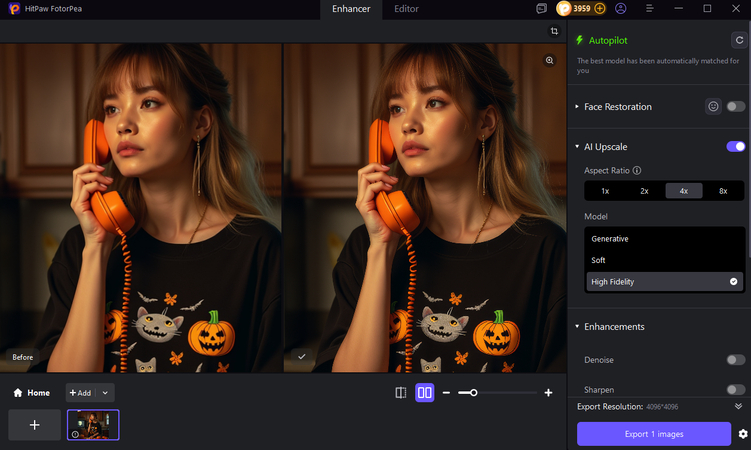Switch to the Editor tab
The height and width of the screenshot is (450, 751).
point(406,9)
